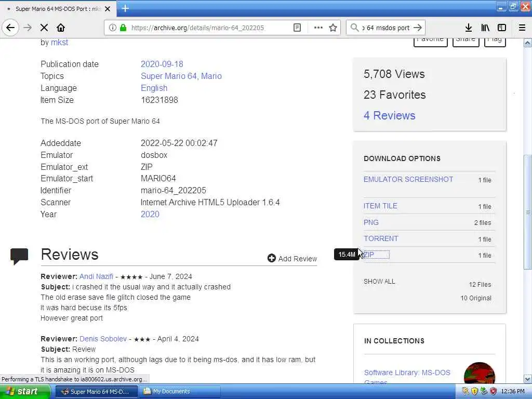Screen dimensions: 532x399
Task: Go back to the previous page
Action: click(x=10, y=28)
